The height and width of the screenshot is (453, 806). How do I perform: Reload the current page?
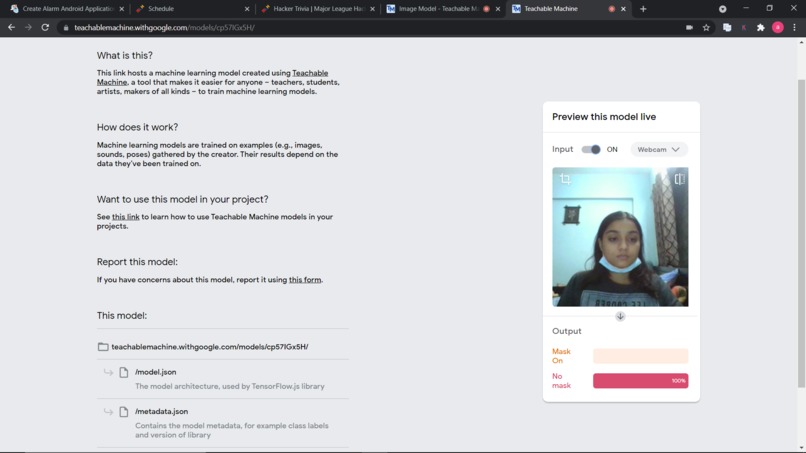(x=45, y=27)
